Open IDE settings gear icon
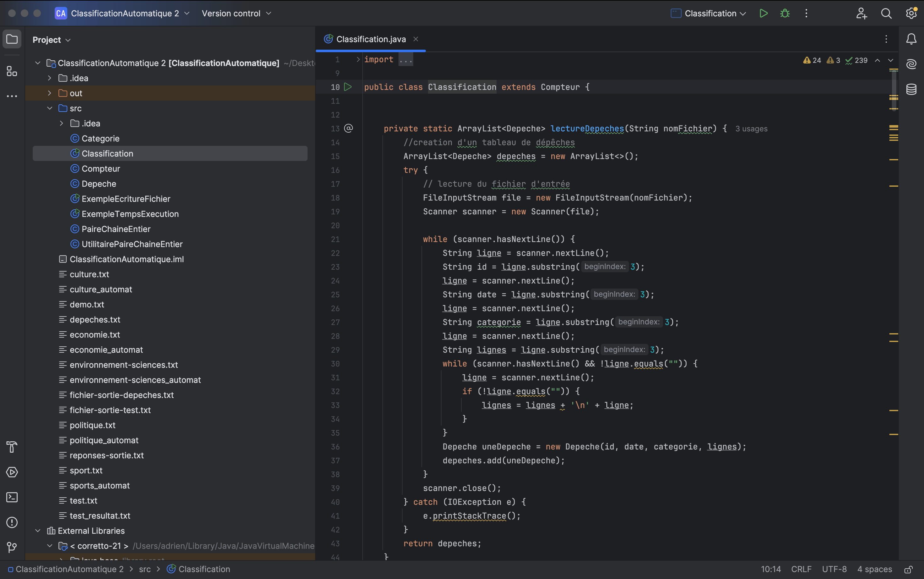This screenshot has height=579, width=924. (x=911, y=14)
